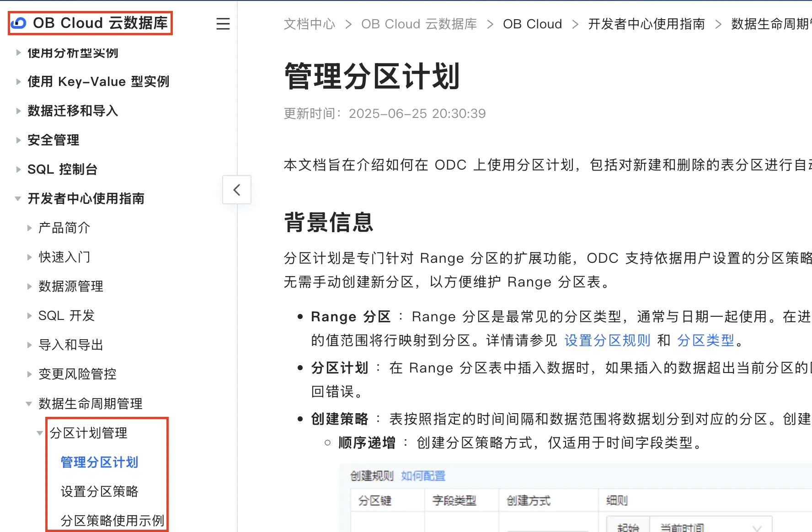Image resolution: width=812 pixels, height=532 pixels.
Task: Select 分区策略使用示例 in the sidebar
Action: tap(112, 521)
